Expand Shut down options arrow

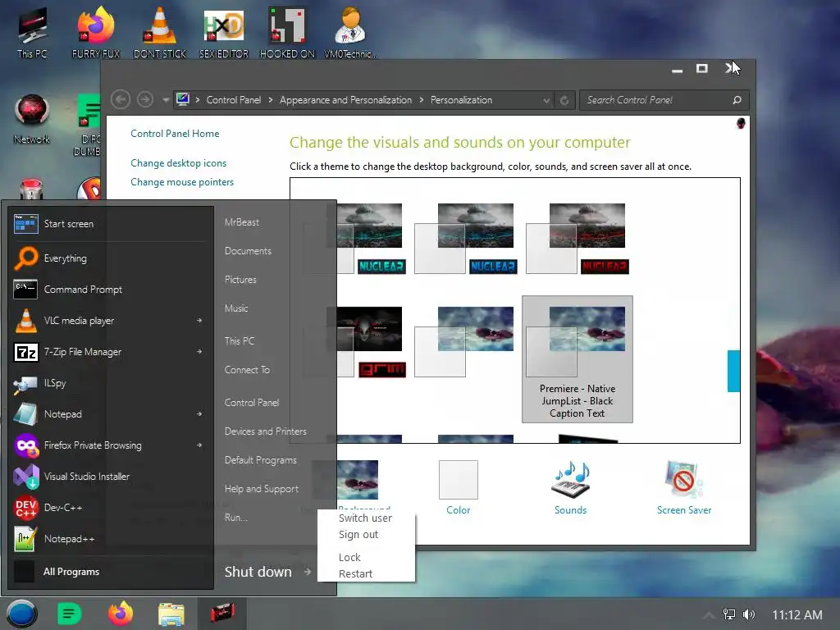click(308, 572)
